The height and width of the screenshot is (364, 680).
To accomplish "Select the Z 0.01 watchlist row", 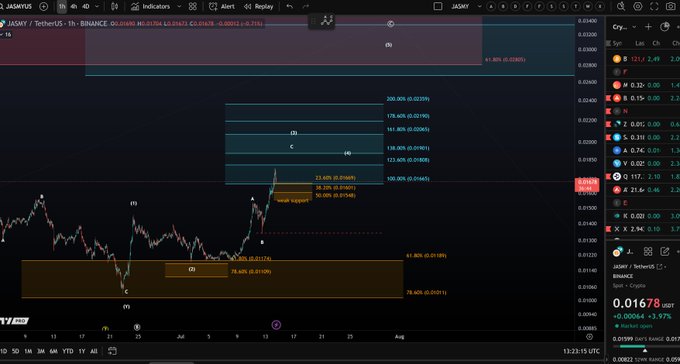I will pos(642,124).
